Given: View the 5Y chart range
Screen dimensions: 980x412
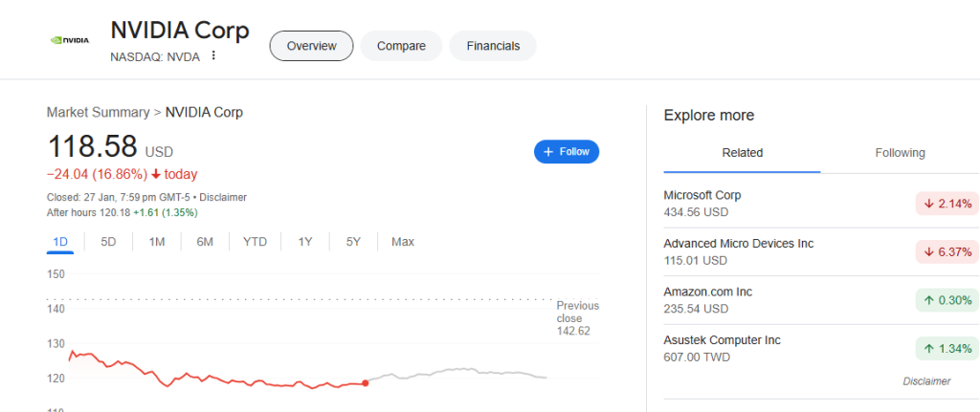Looking at the screenshot, I should click(x=354, y=242).
